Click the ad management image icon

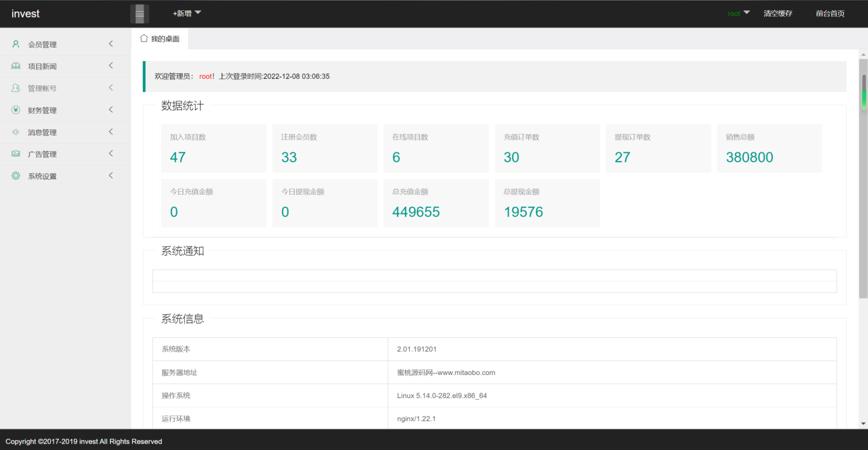click(x=16, y=154)
